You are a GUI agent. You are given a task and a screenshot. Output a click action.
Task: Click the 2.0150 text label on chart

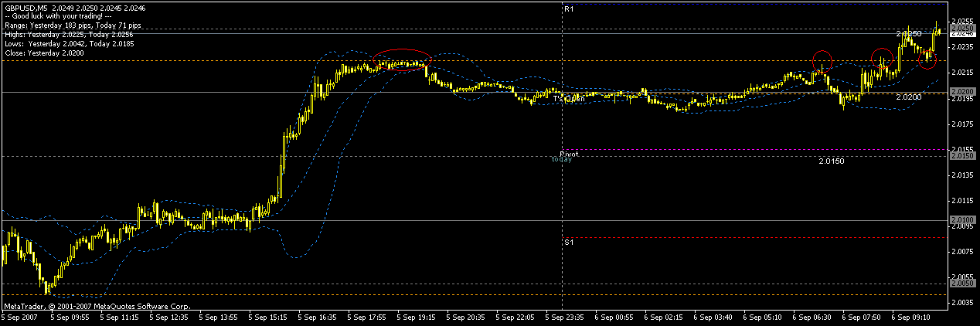(831, 161)
